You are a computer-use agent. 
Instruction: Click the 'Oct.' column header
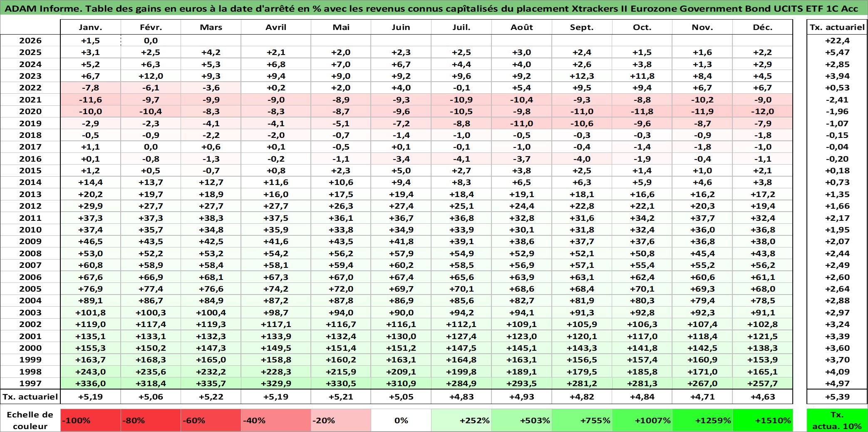point(642,27)
